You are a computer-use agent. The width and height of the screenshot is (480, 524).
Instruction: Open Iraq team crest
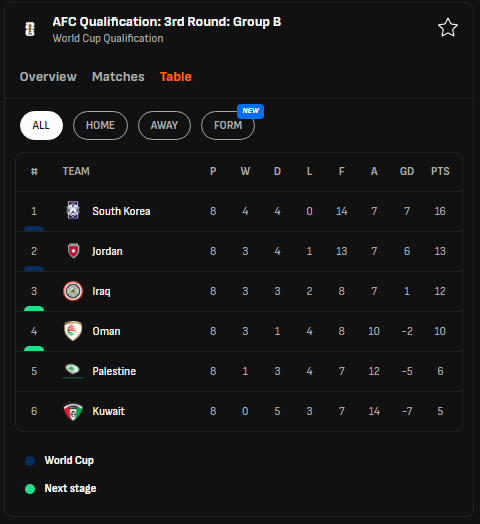73,291
